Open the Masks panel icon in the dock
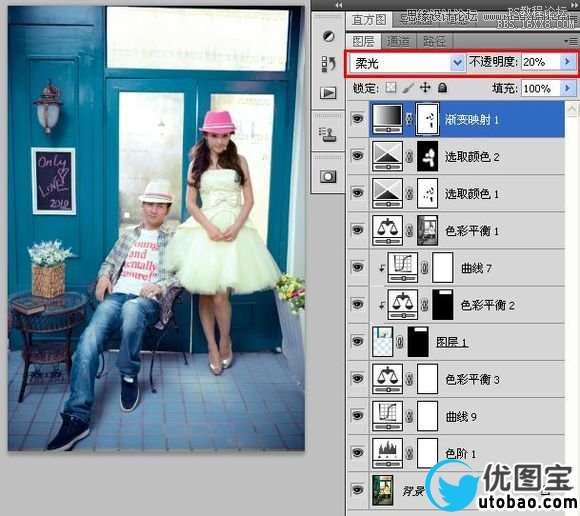Screen dimensions: 580x516 328,176
